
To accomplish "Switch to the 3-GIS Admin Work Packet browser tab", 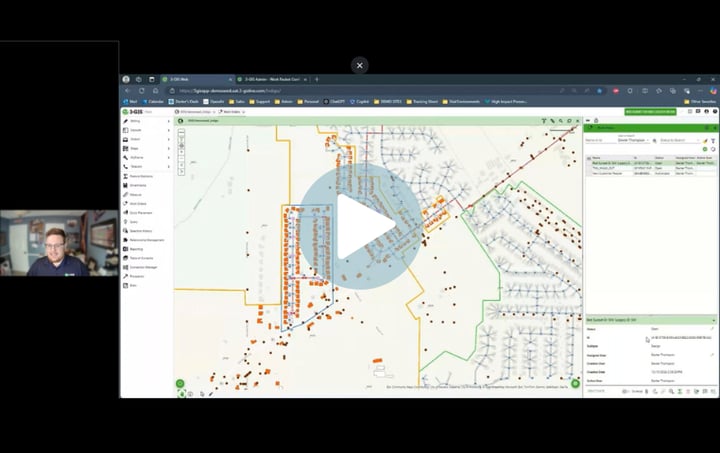I will click(x=273, y=79).
